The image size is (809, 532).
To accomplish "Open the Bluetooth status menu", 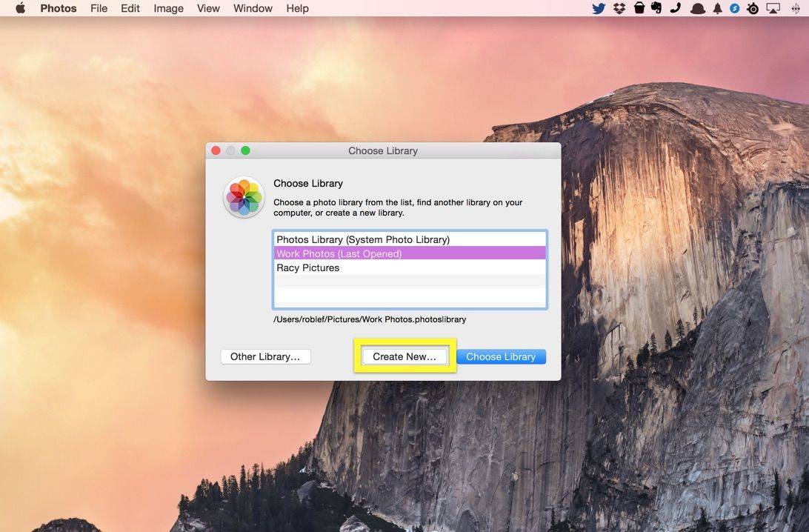I will 795,8.
